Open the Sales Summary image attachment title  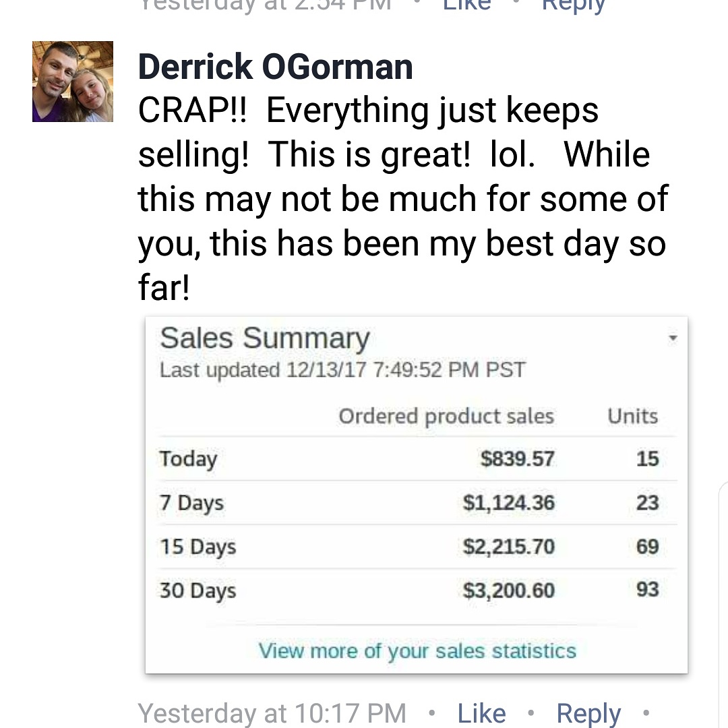(x=265, y=338)
